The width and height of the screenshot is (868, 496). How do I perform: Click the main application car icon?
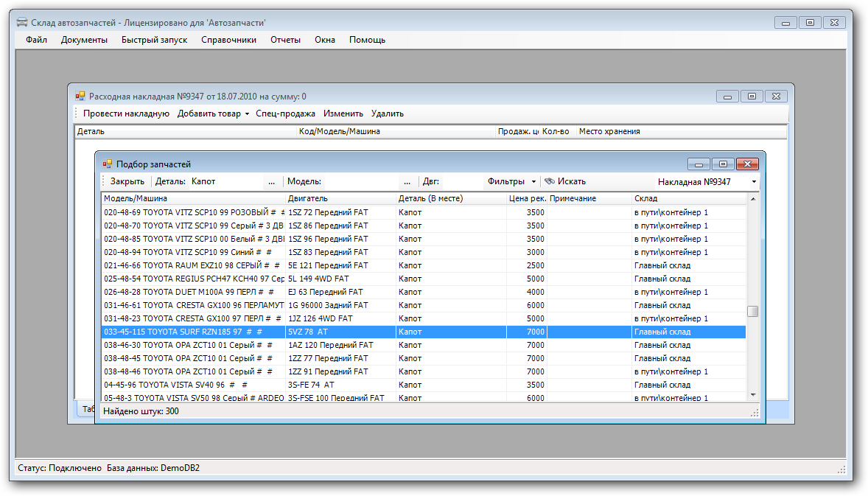pos(22,22)
